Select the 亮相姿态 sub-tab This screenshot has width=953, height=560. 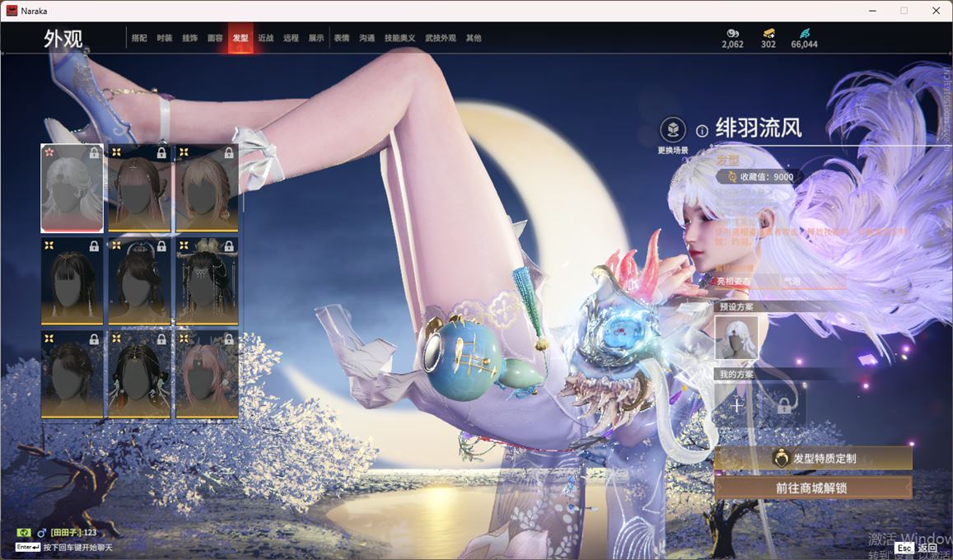tap(746, 281)
